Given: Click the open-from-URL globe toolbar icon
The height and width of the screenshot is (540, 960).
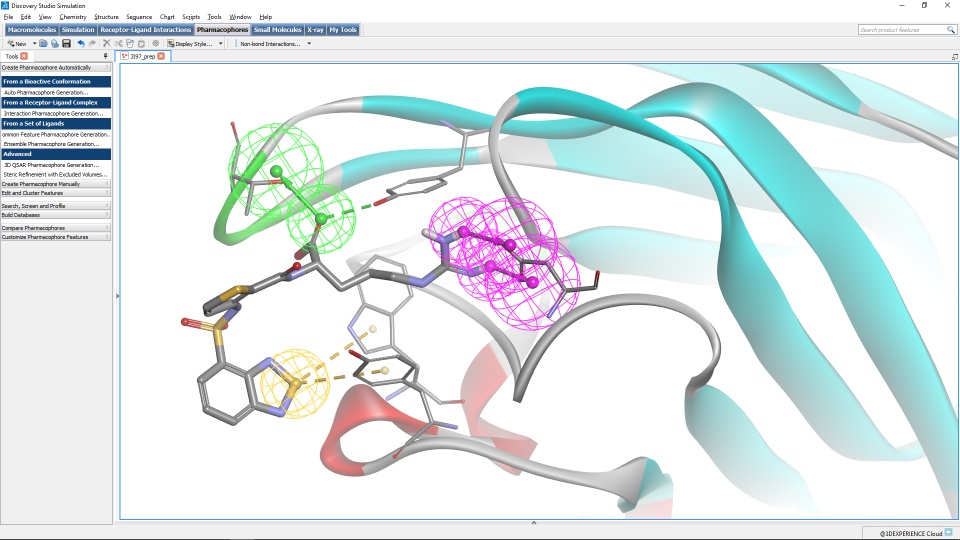Looking at the screenshot, I should 54,43.
